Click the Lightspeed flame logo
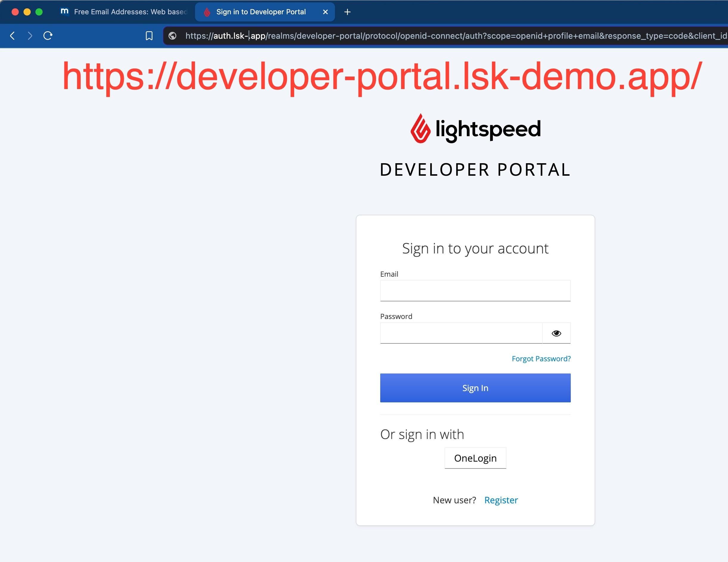The width and height of the screenshot is (728, 562). click(x=420, y=129)
